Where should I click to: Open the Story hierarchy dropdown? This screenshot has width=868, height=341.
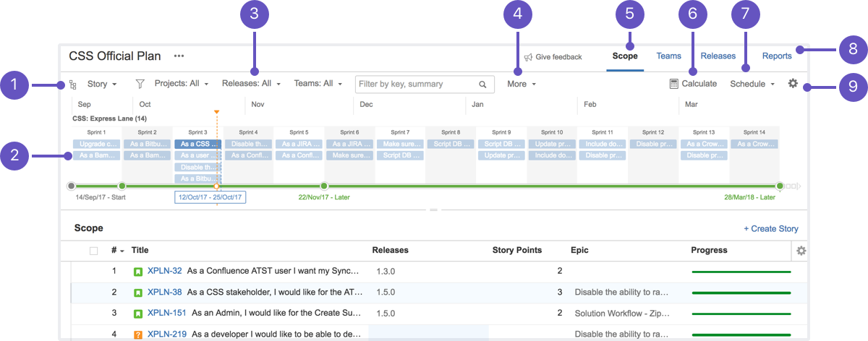point(102,84)
